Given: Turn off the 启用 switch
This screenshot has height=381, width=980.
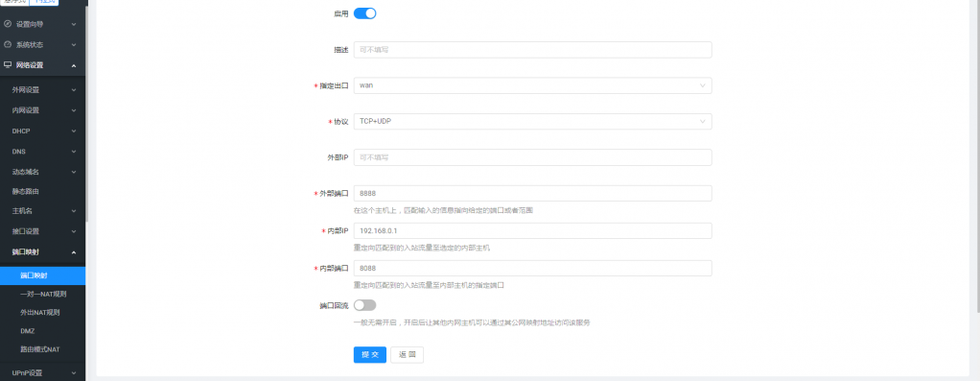Looking at the screenshot, I should click(365, 13).
